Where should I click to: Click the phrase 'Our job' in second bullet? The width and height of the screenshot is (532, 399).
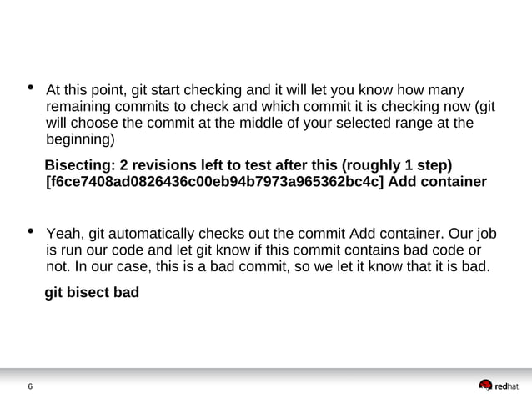point(473,234)
